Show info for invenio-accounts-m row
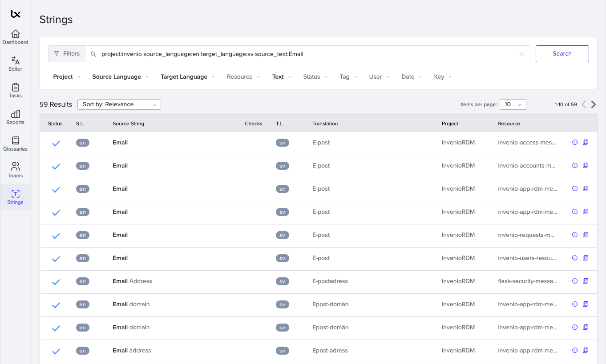Image resolution: width=606 pixels, height=364 pixels. 574,165
